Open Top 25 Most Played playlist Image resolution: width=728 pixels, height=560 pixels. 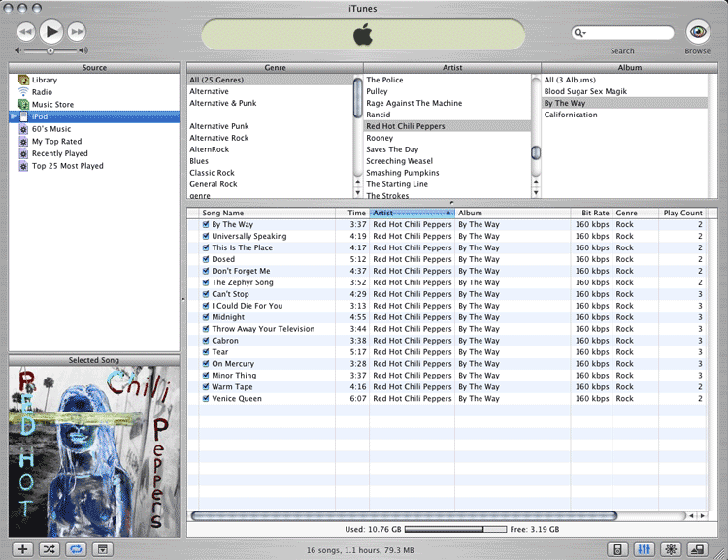pos(67,166)
